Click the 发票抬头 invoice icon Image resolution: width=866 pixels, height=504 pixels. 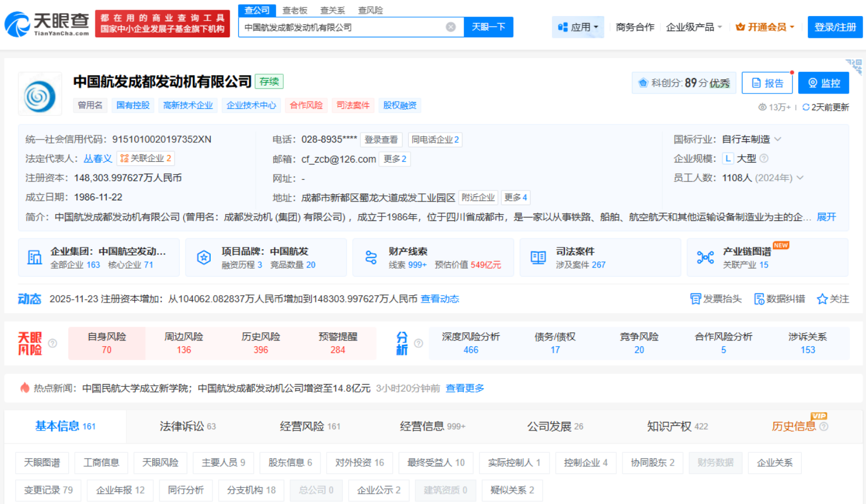point(697,298)
